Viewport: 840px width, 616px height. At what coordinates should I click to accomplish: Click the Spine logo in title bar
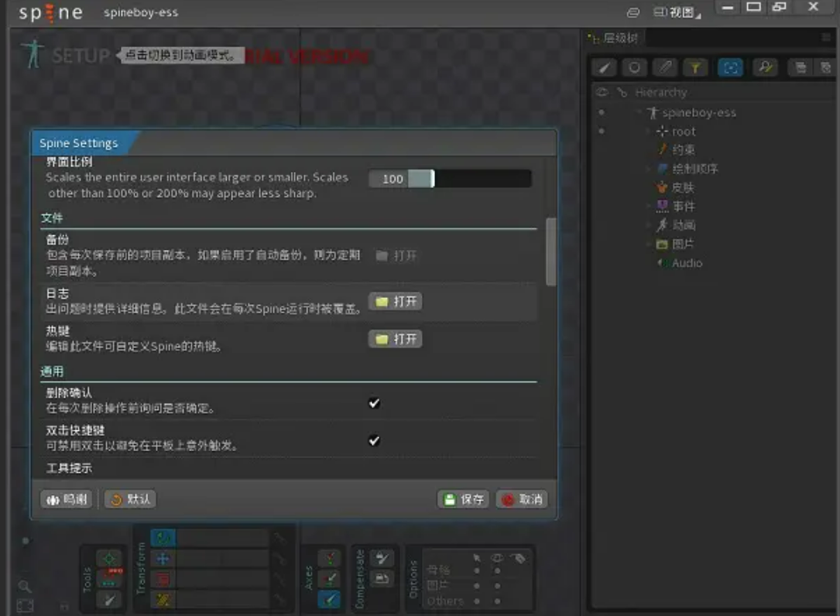[51, 12]
